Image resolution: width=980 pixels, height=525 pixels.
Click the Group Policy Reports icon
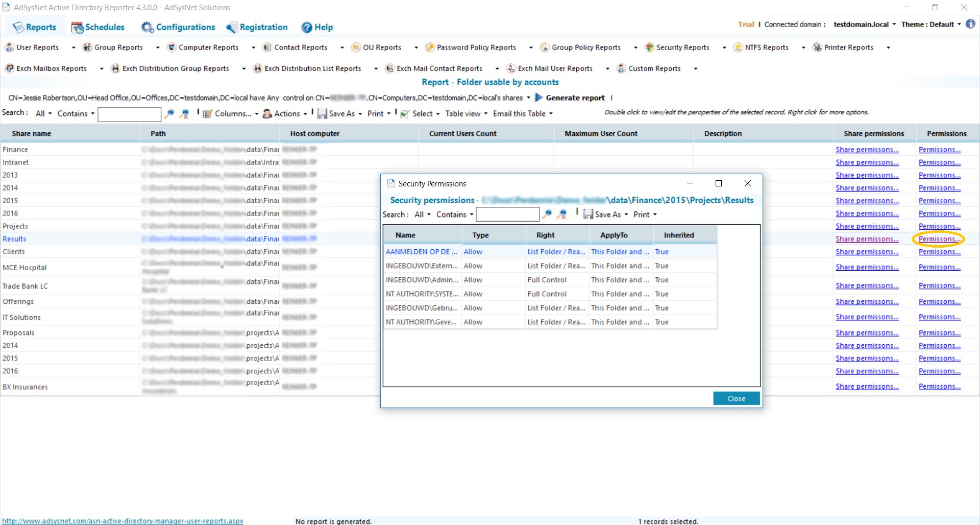click(x=545, y=47)
